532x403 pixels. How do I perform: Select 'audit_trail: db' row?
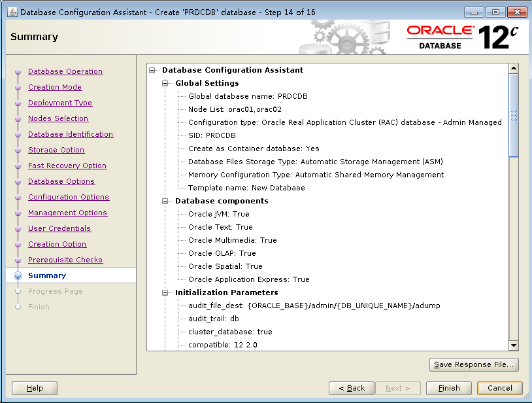pos(214,319)
